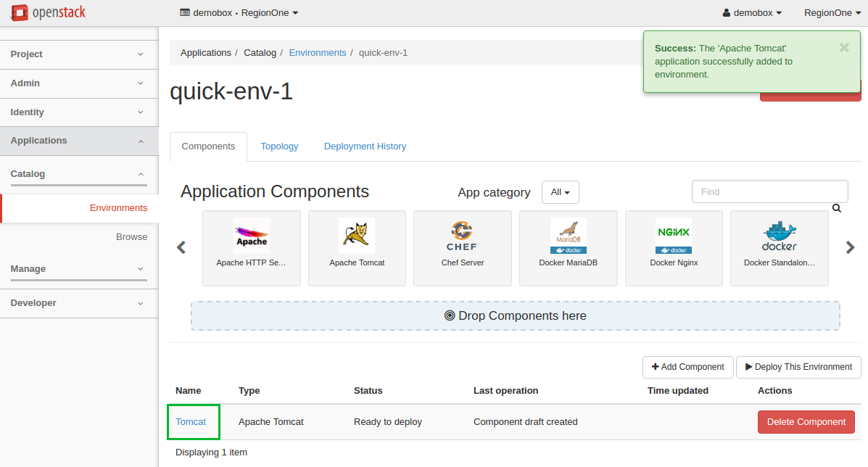Click the OpenStack logo
The image size is (868, 467).
click(48, 12)
